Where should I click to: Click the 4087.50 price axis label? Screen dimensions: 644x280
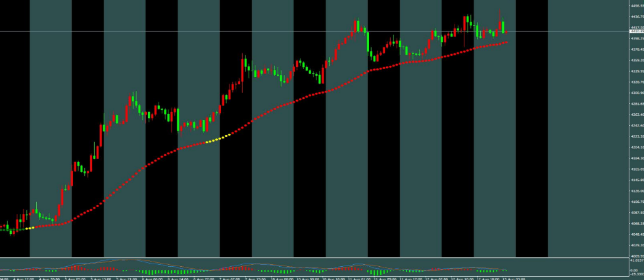(x=637, y=213)
